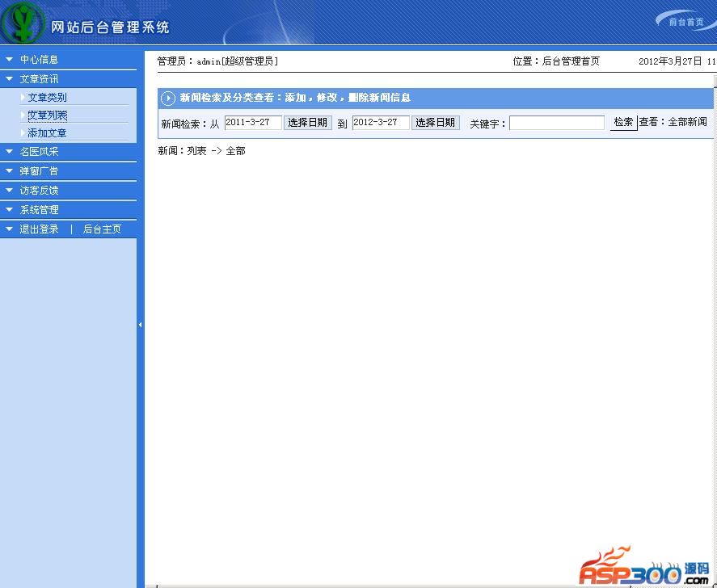Screen dimensions: 717x588
Task: Collapse the 文章资讯 menu section
Action: [x=39, y=79]
